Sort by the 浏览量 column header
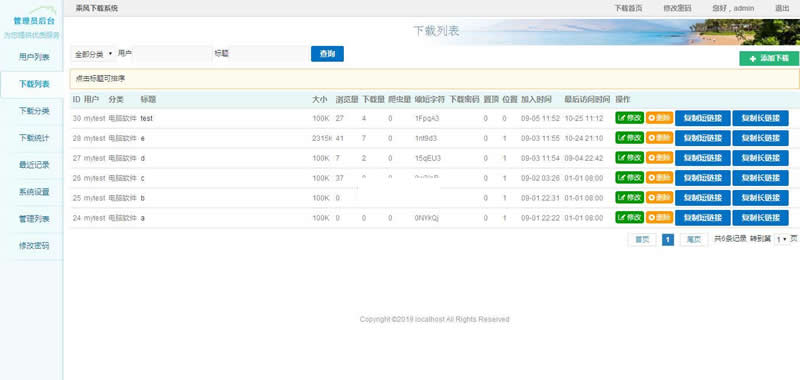Viewport: 800px width, 380px height. [346, 99]
